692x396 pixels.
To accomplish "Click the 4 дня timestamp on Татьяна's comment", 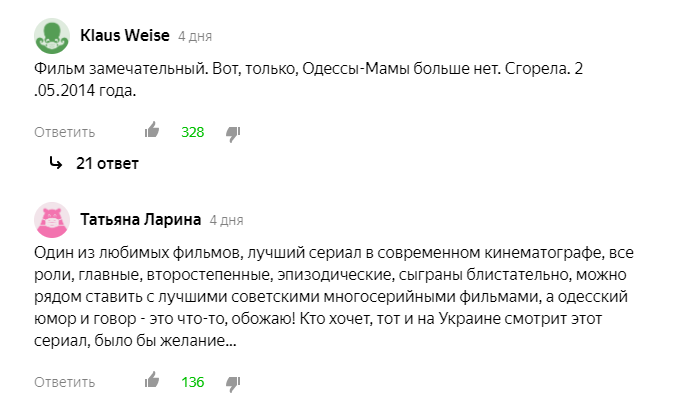I will (226, 220).
